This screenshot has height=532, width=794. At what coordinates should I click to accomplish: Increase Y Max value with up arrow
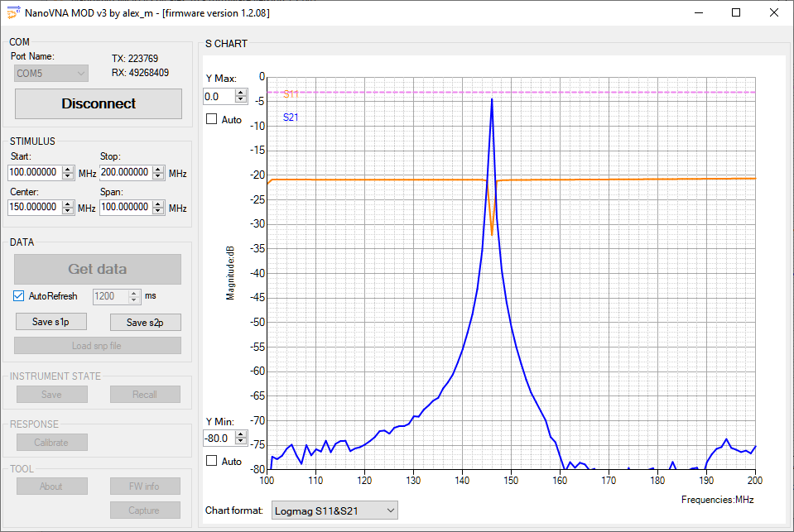[x=241, y=93]
